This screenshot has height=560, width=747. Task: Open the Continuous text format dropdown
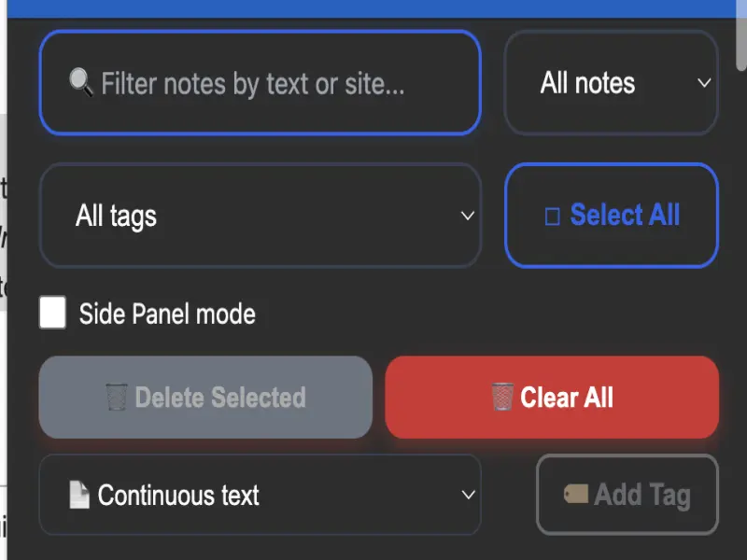[260, 495]
